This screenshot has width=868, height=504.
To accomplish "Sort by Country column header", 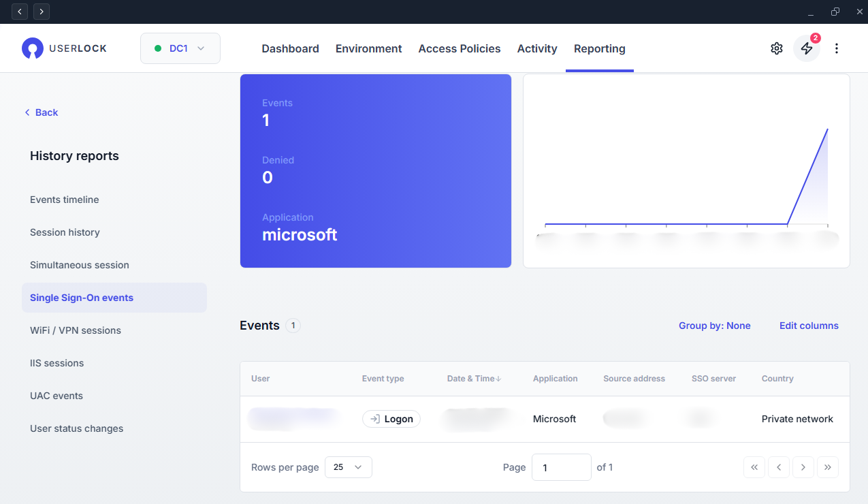I will tap(777, 379).
